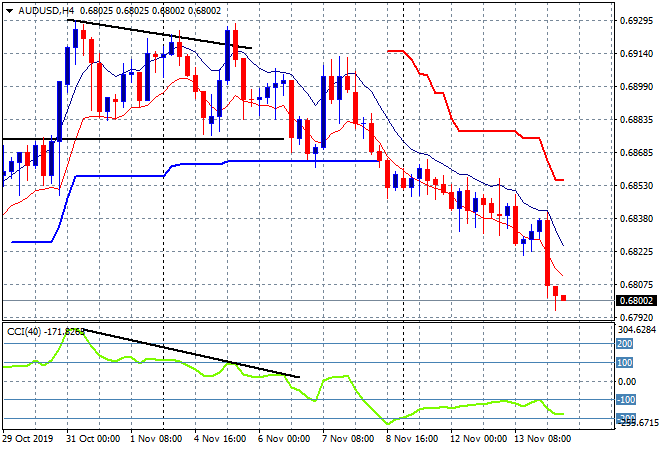Select the CCI scale top value 304.6284
The image size is (660, 450).
638,330
